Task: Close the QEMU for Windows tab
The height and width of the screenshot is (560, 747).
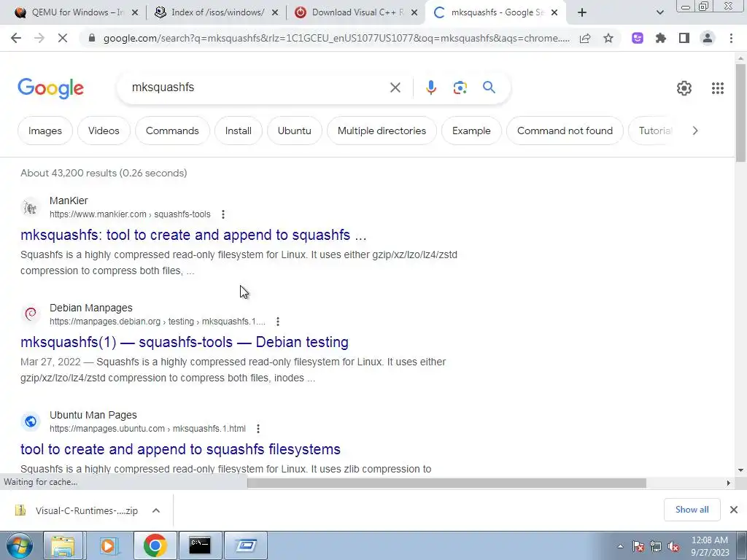Action: pos(135,13)
